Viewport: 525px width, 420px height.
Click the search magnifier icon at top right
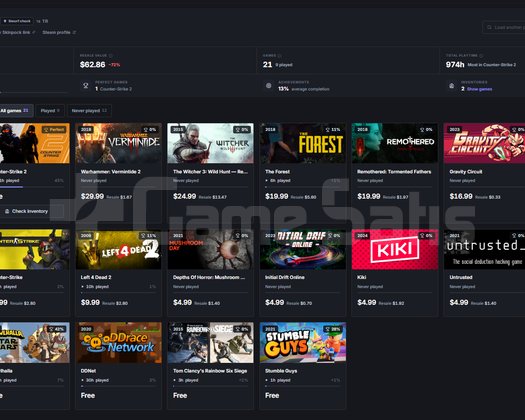pos(489,27)
